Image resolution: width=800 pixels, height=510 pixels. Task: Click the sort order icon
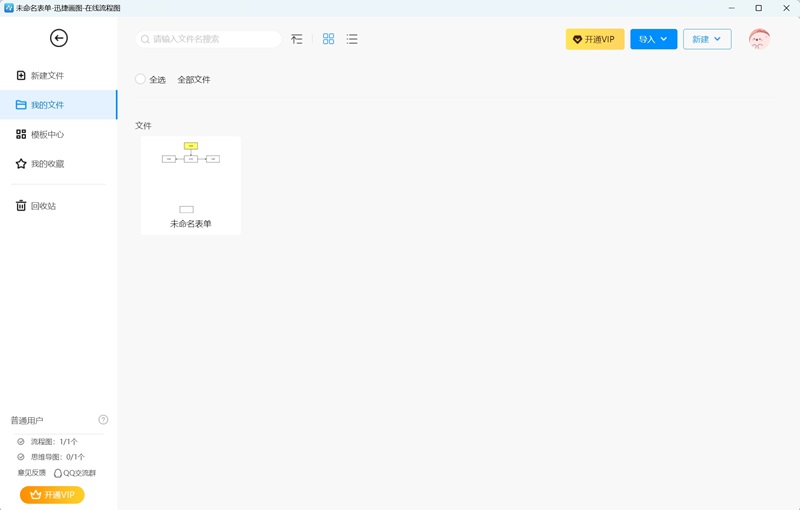[296, 39]
